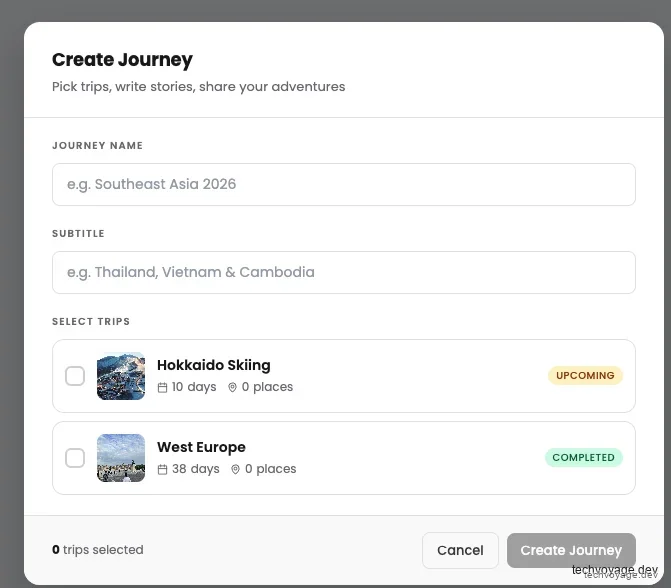Viewport: 671px width, 588px height.
Task: Select the Hokkaido Skiing thumbnail image
Action: click(121, 376)
